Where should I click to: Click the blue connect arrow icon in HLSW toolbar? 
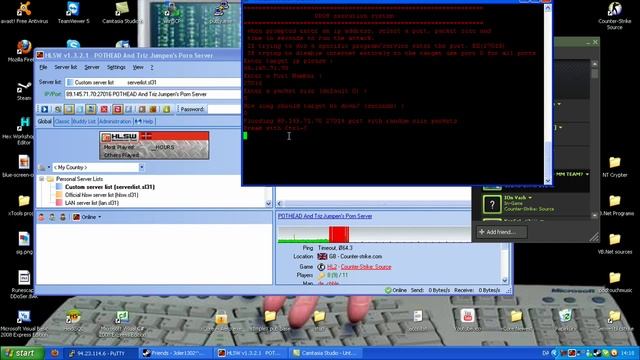pyautogui.click(x=44, y=109)
